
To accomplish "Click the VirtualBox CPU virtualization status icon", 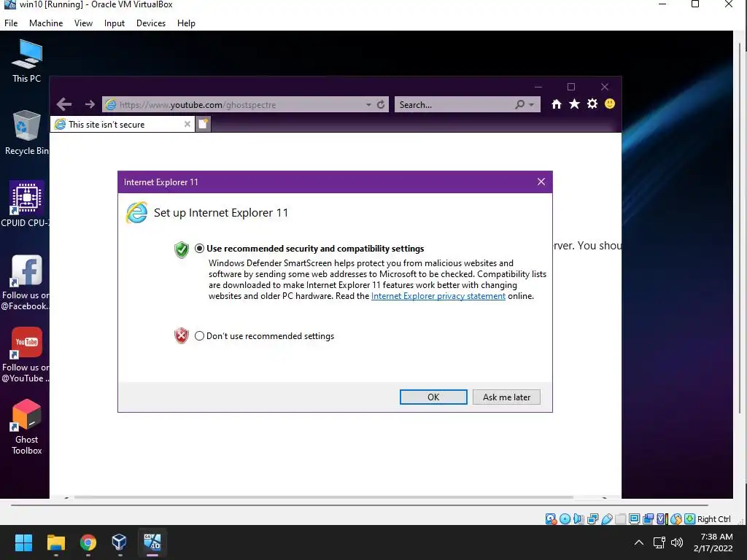I will (x=661, y=519).
